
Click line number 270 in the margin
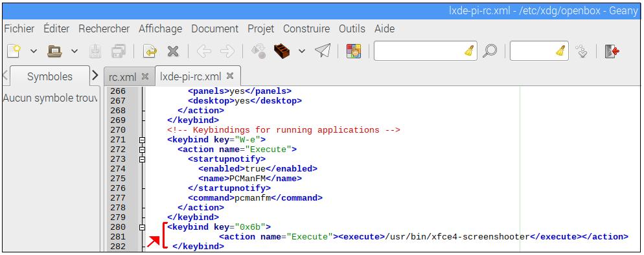119,130
